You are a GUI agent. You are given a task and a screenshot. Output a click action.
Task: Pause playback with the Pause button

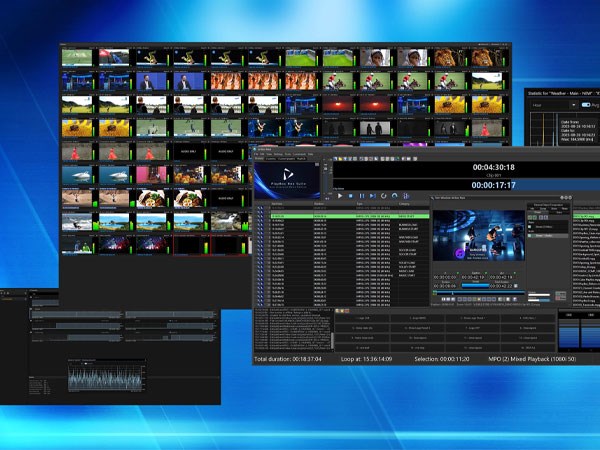pyautogui.click(x=362, y=196)
